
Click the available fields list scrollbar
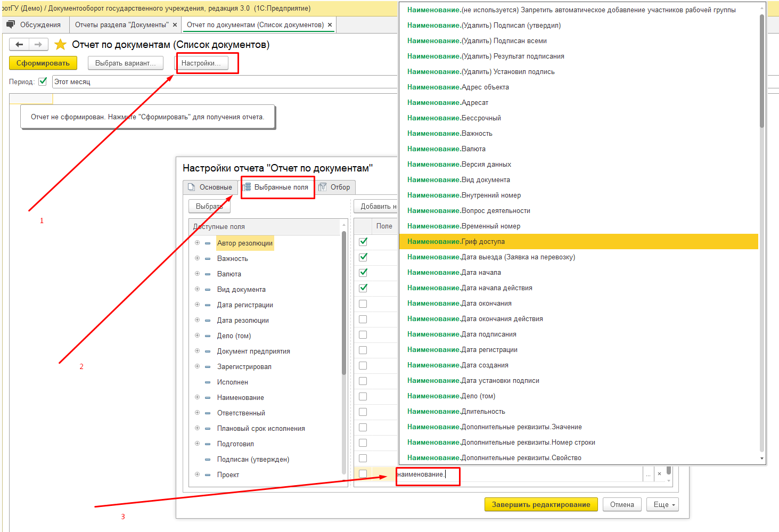click(344, 302)
